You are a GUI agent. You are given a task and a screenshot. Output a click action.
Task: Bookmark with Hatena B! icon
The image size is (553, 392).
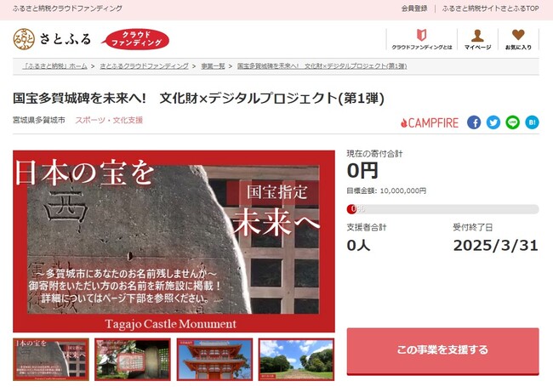[532, 122]
